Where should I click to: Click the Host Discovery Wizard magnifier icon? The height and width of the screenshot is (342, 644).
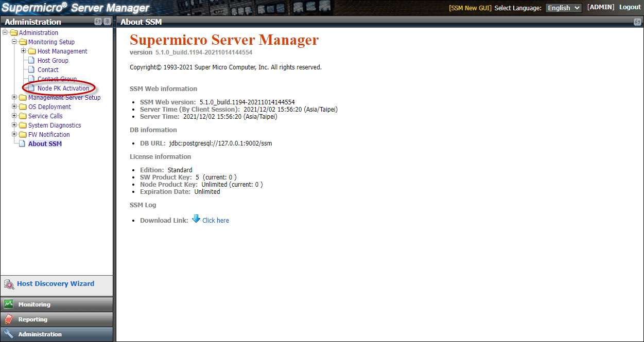[9, 284]
